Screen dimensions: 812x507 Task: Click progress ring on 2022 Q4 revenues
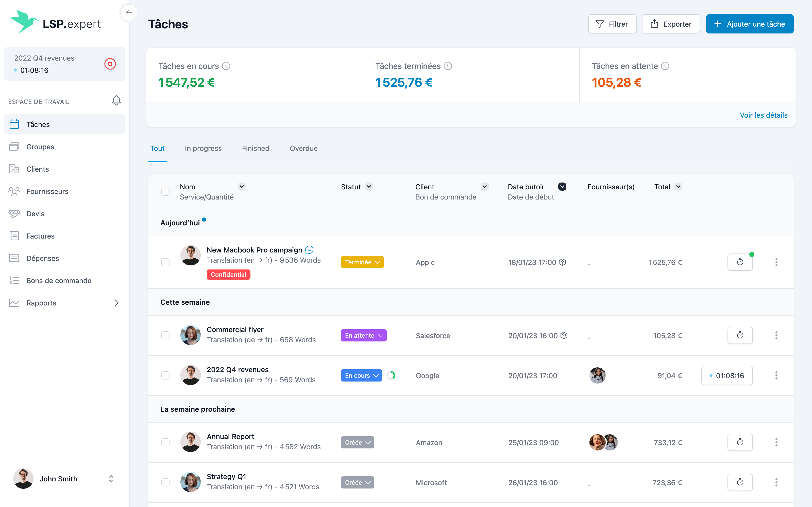[x=391, y=375]
